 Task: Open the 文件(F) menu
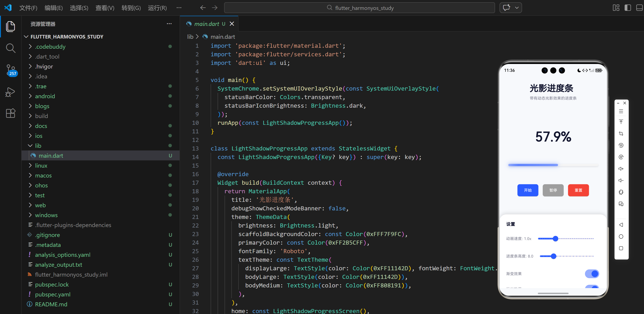tap(28, 8)
